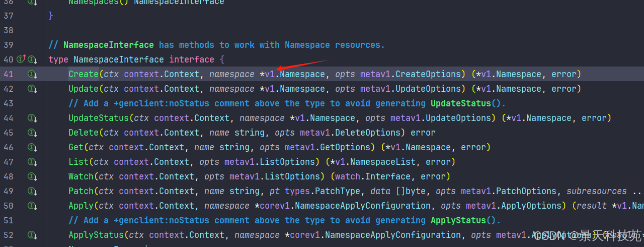Click the 'interface' keyword on line 40
The width and height of the screenshot is (644, 247).
(x=192, y=59)
